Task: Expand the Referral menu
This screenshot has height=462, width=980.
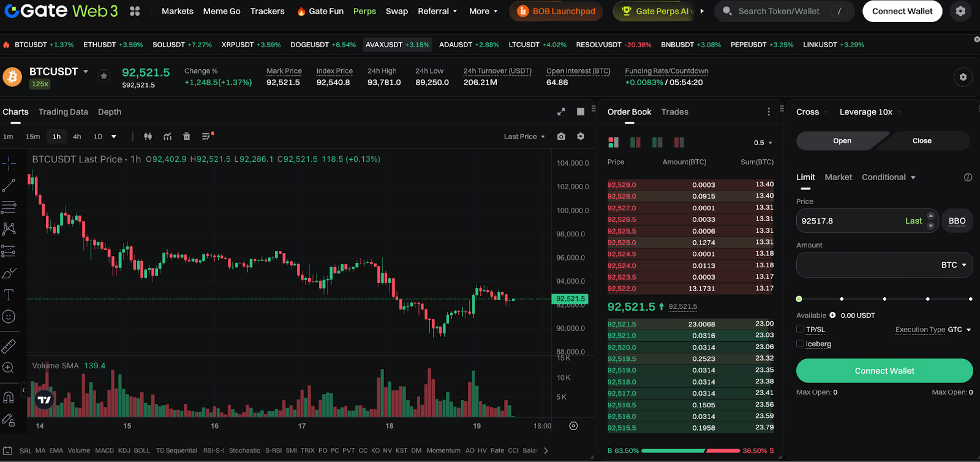Action: [437, 11]
